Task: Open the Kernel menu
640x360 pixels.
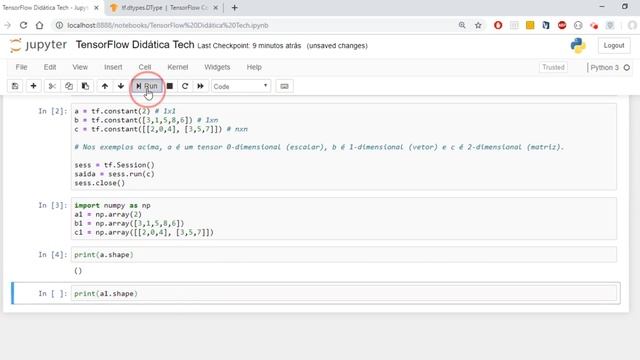Action: coord(178,67)
